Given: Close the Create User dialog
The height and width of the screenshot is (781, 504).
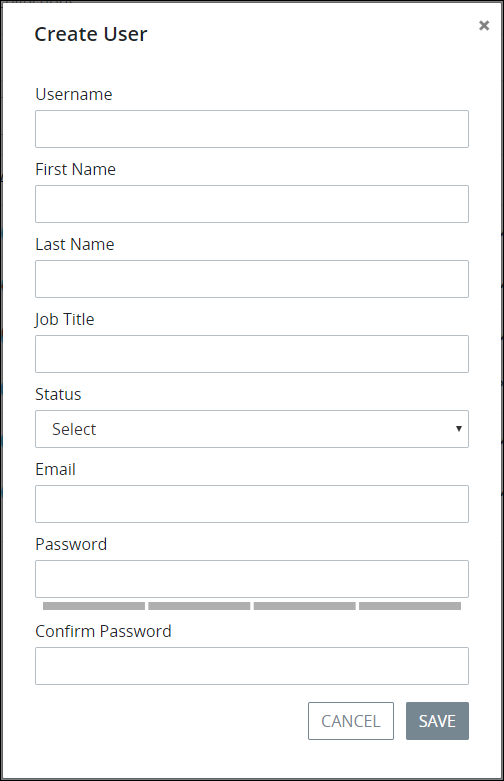Looking at the screenshot, I should [x=484, y=25].
